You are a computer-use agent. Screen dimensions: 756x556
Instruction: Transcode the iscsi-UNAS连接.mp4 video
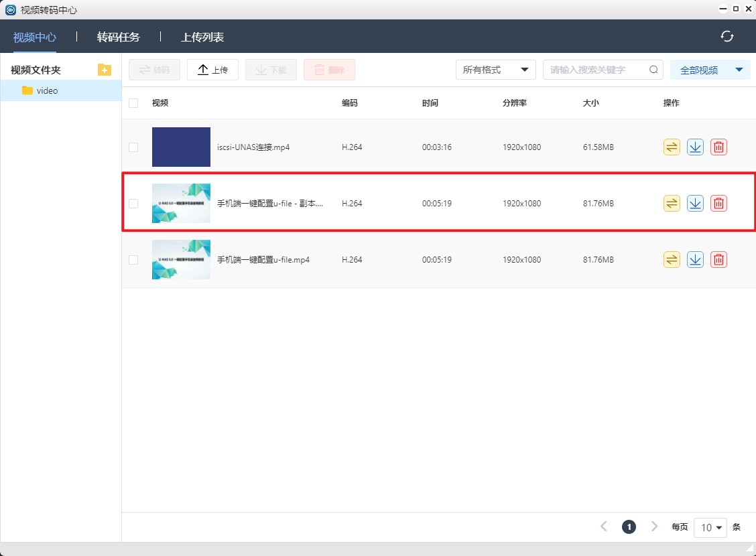(672, 147)
